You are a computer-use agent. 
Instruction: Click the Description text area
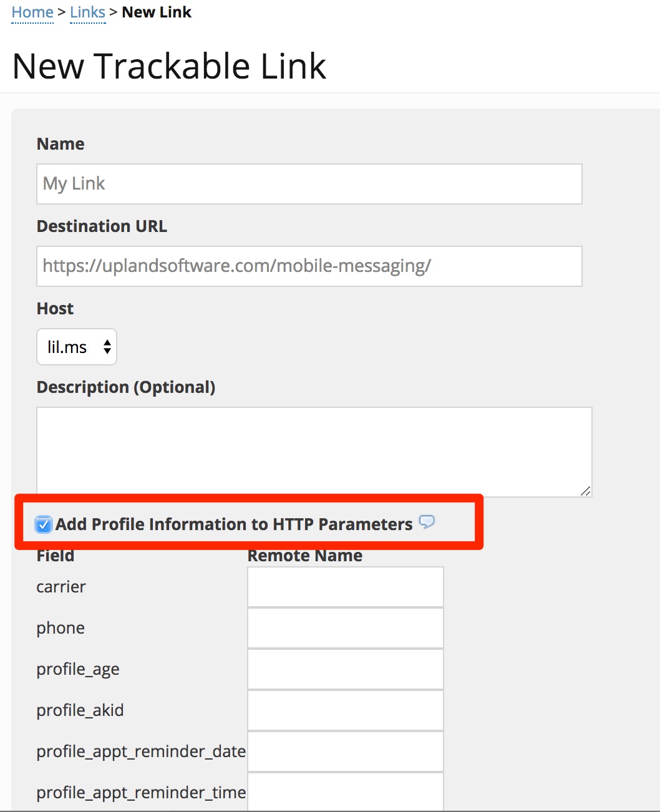point(312,449)
